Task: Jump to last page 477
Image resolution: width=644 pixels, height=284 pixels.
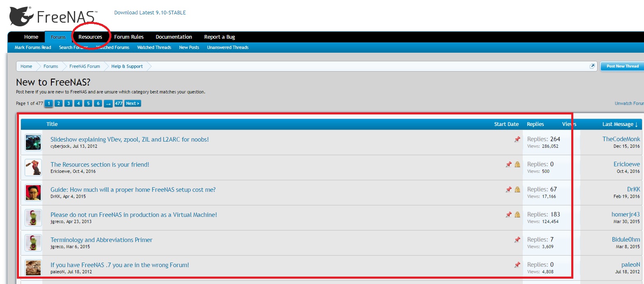Action: pos(118,103)
